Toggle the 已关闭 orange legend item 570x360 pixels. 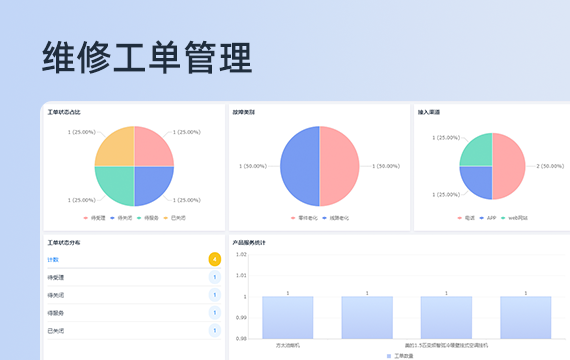174,218
